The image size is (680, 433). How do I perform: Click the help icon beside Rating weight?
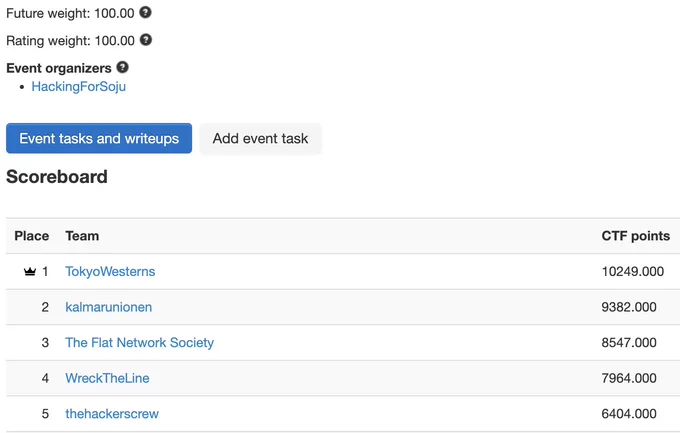[x=146, y=40]
